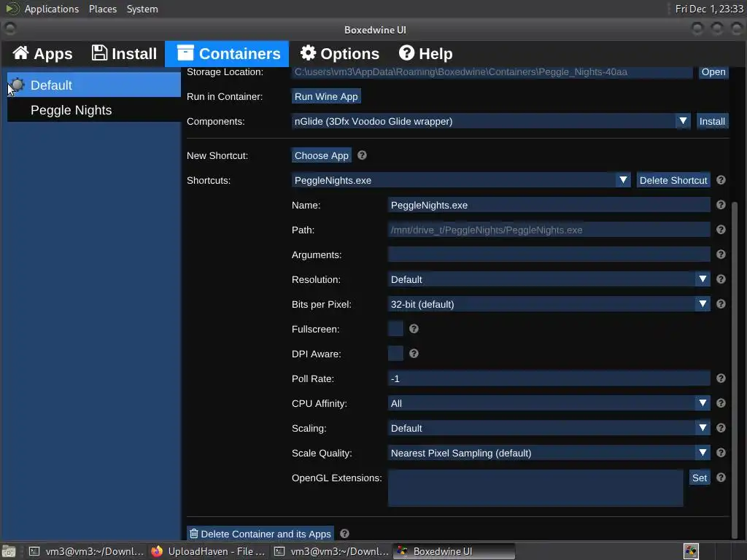Click the clock showing Fri Dec 1

pos(709,9)
